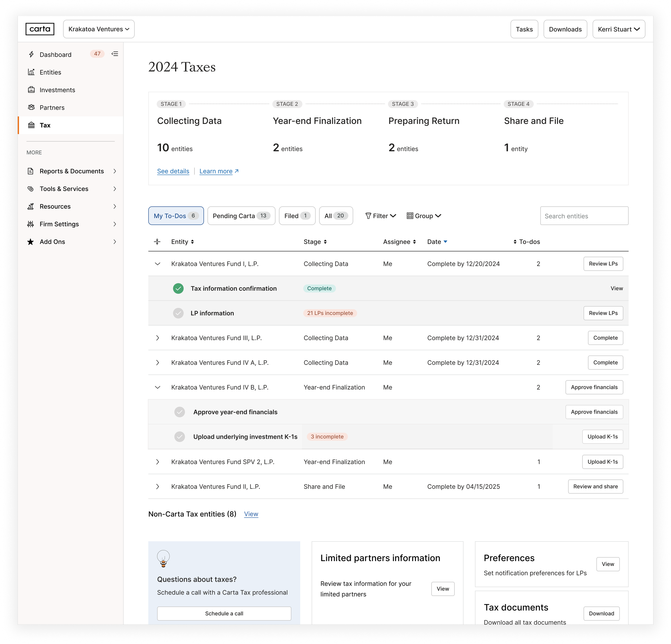The image size is (671, 644).
Task: Switch to the Pending Carta tab
Action: tap(241, 216)
